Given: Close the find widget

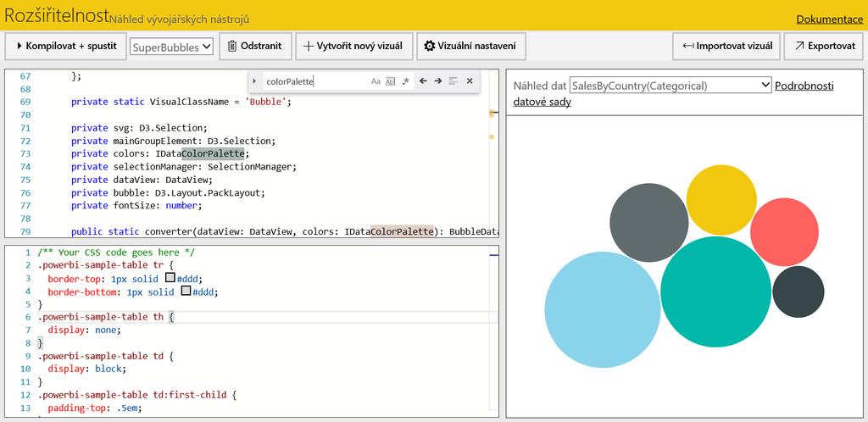Looking at the screenshot, I should [470, 81].
